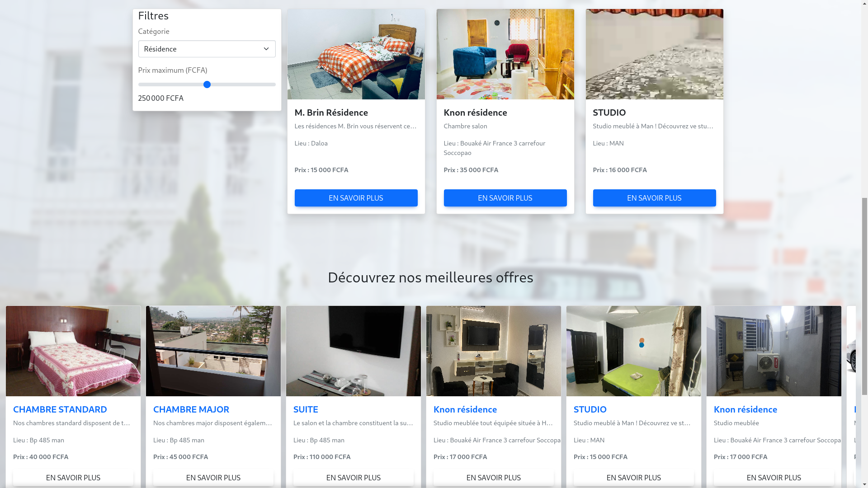
Task: Open the STUDIO green bed photo in offers
Action: 634,351
